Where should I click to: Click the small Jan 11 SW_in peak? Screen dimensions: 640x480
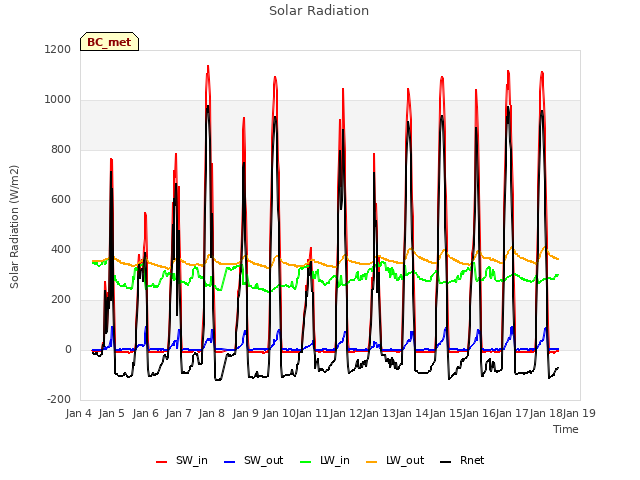tap(311, 248)
